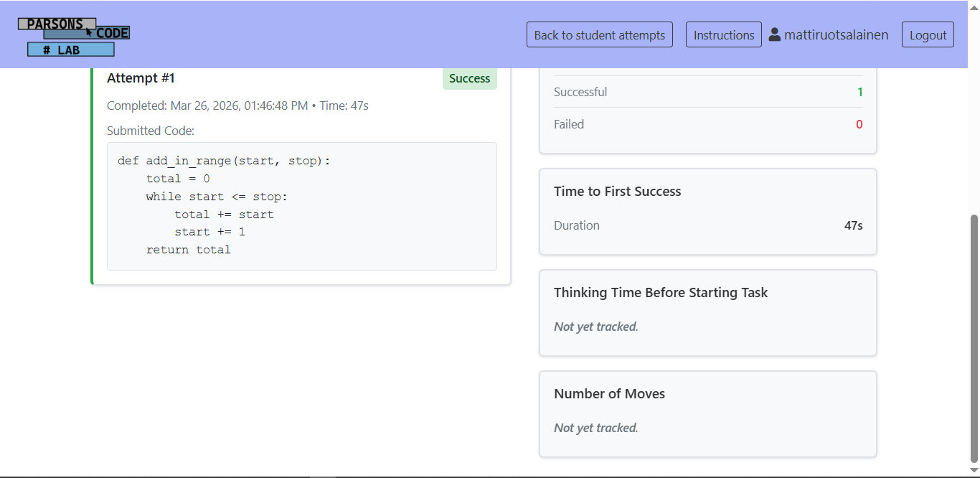Click the mattiruotsalainen username
Image resolution: width=980 pixels, height=478 pixels.
click(x=836, y=34)
